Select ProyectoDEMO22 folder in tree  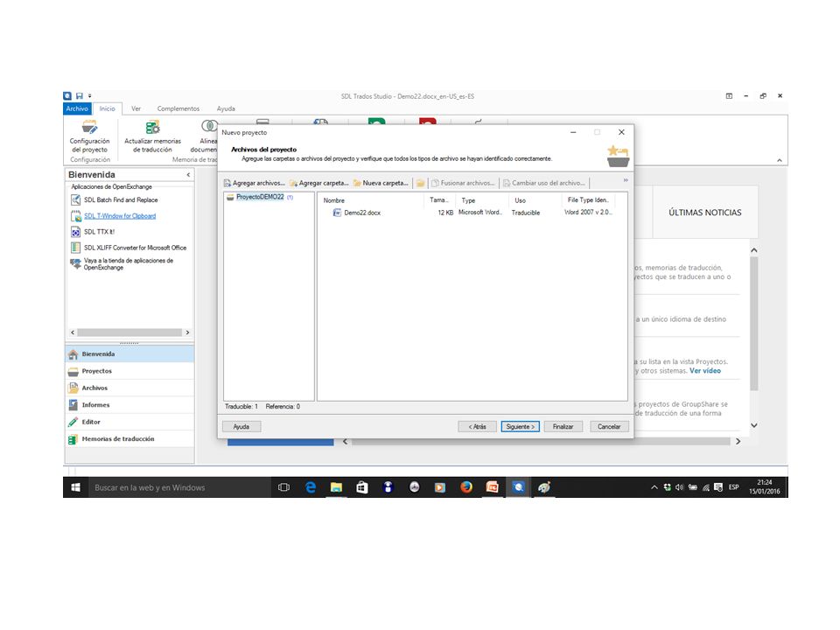click(260, 197)
